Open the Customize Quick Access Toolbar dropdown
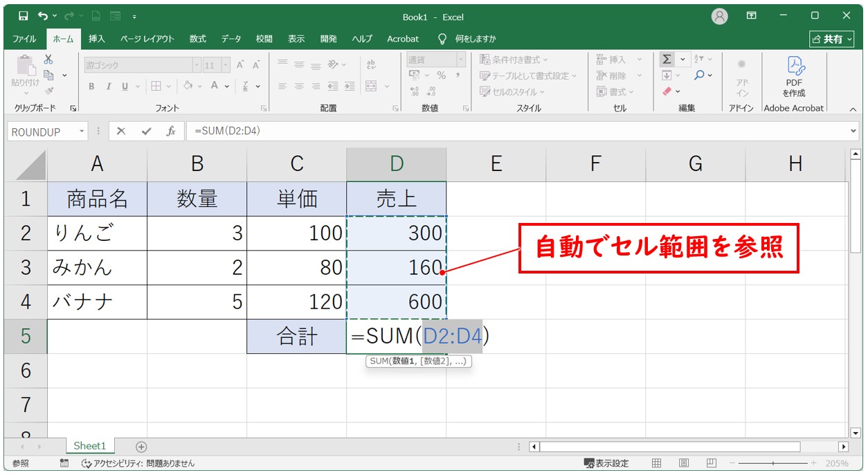The width and height of the screenshot is (868, 475). pos(133,16)
